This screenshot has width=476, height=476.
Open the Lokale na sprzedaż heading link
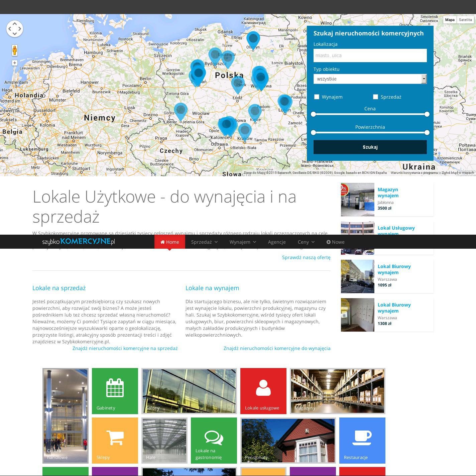coord(59,288)
